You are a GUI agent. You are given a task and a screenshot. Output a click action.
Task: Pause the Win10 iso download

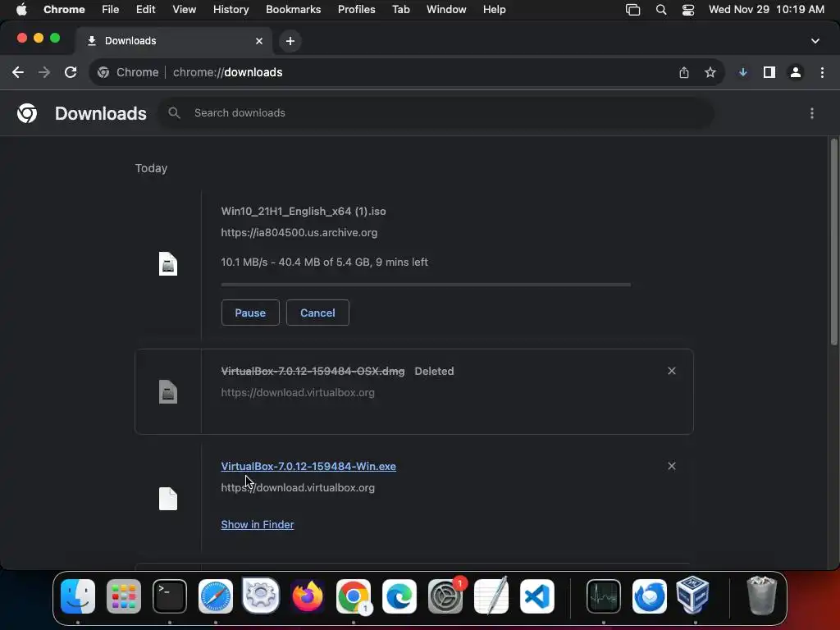250,313
